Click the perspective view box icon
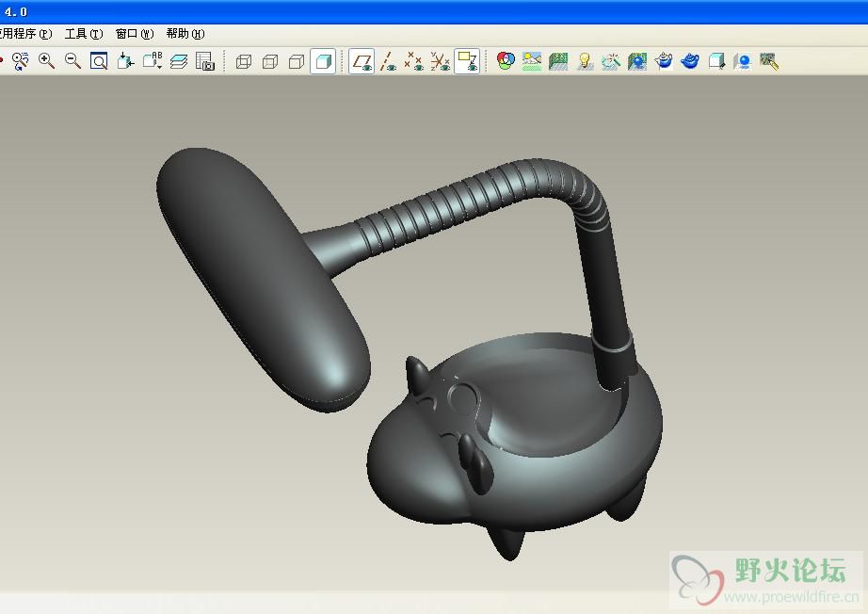Image resolution: width=868 pixels, height=614 pixels. pos(716,61)
